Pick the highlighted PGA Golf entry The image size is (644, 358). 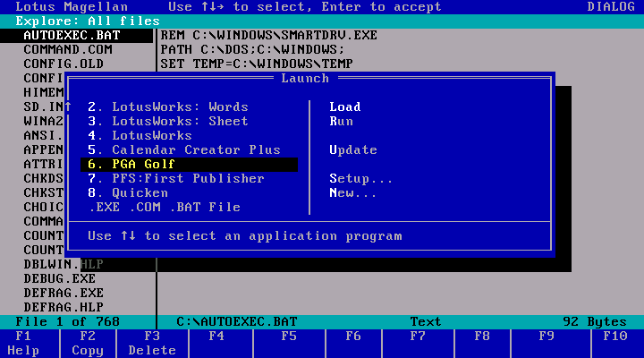pos(189,165)
